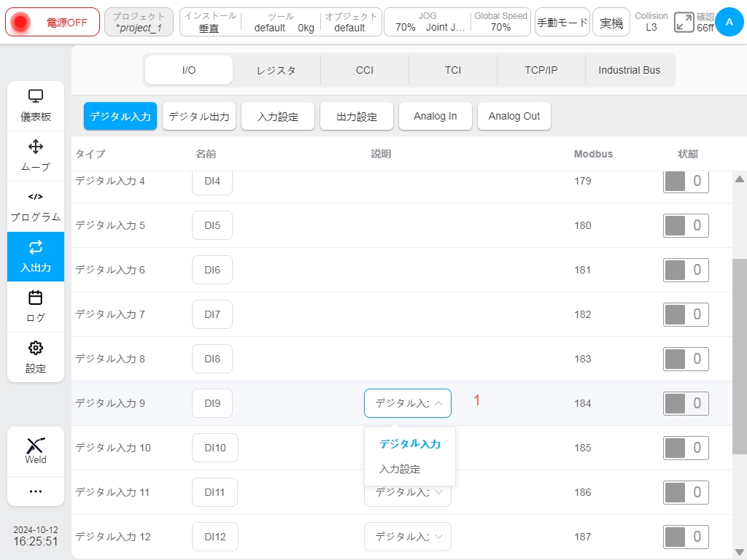The width and height of the screenshot is (747, 560).
Task: Edit the DI4 name field
Action: 212,182
